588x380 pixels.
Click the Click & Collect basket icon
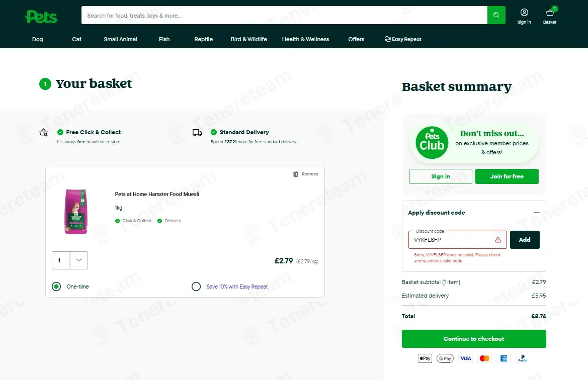tap(43, 132)
